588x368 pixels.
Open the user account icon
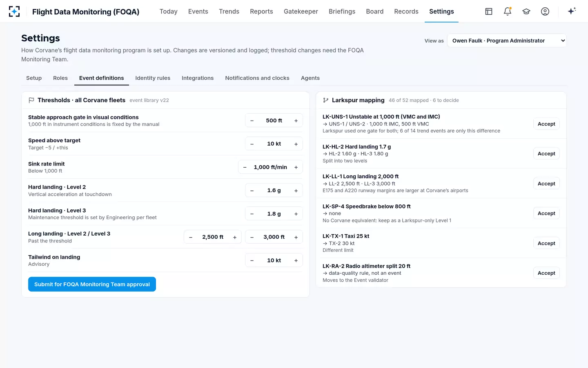(545, 11)
